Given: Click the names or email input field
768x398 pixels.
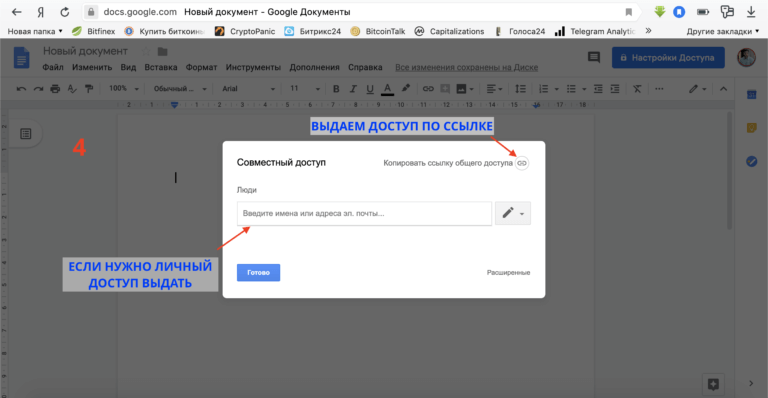Looking at the screenshot, I should tap(364, 213).
